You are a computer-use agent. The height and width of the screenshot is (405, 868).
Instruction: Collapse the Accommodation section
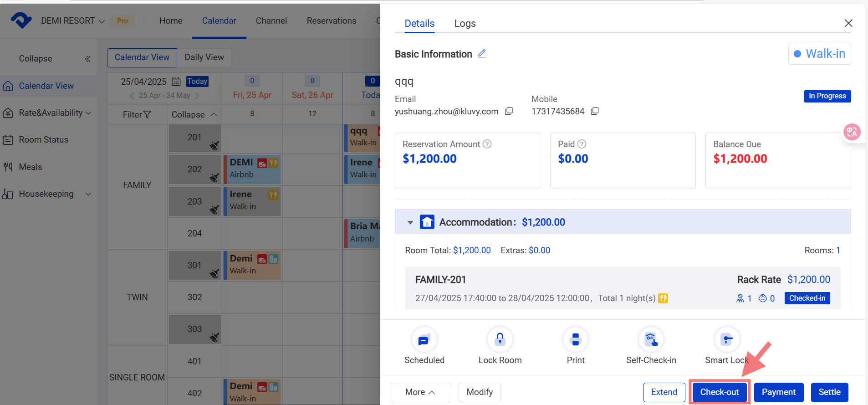click(410, 222)
